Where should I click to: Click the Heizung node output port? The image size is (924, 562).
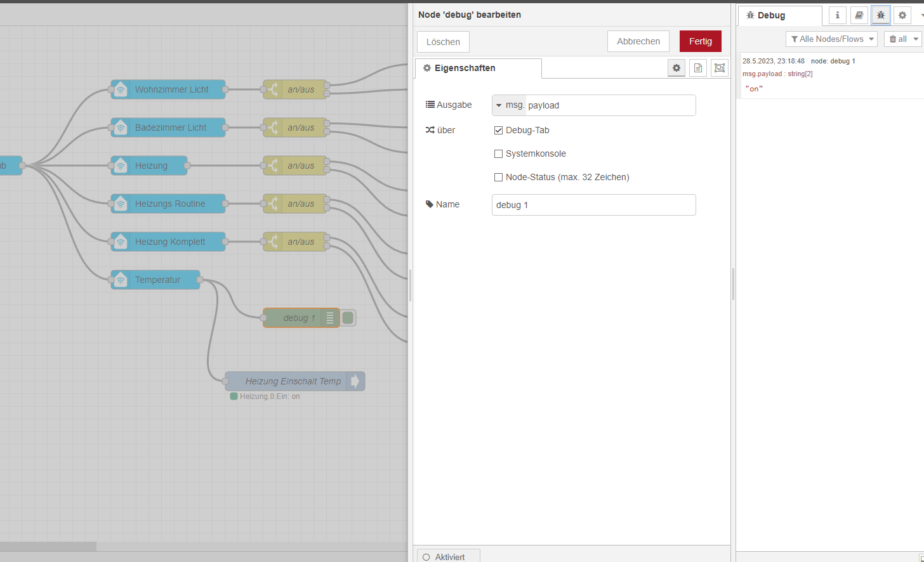click(187, 166)
